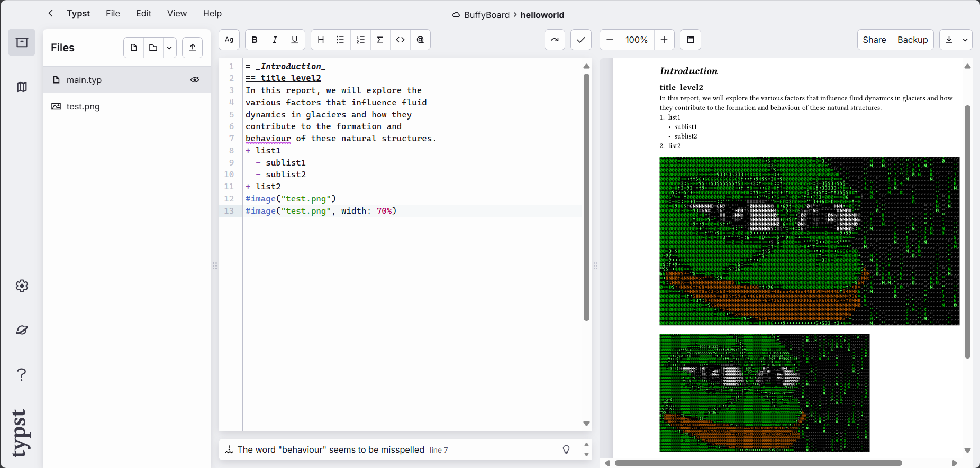The height and width of the screenshot is (468, 980).
Task: Open the Edit menu
Action: pos(143,13)
